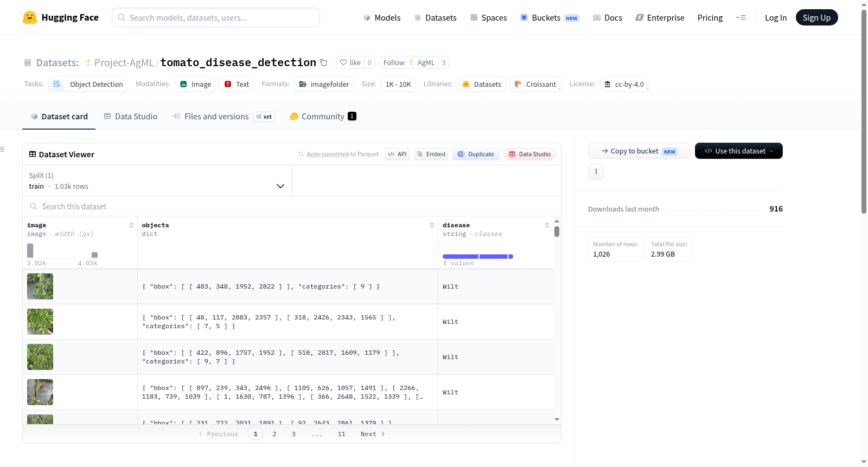868x467 pixels.
Task: Open the cc-by-4.0 license tag
Action: 624,84
